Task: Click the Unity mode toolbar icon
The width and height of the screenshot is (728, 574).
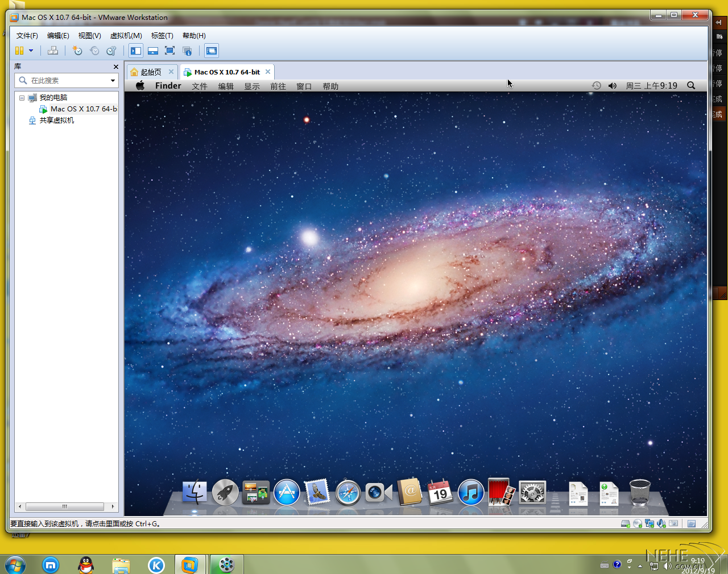Action: (x=187, y=51)
